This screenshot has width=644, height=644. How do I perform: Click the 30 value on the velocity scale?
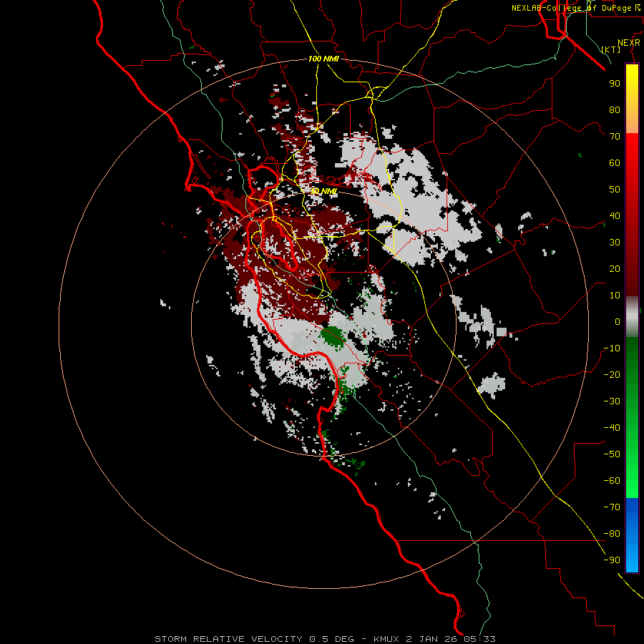tap(615, 243)
